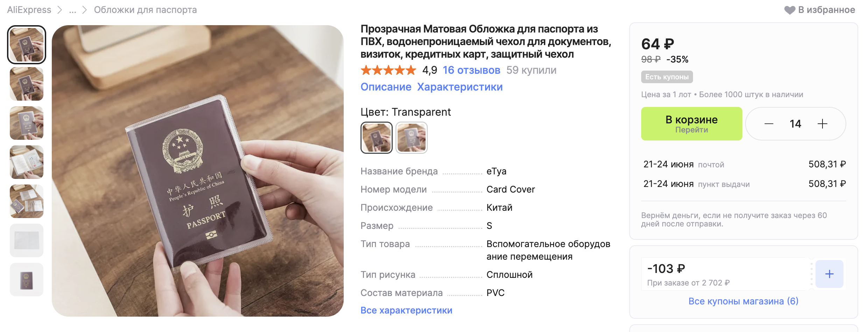Open Обложки для паспорта breadcrumb category
This screenshot has height=332, width=868.
tap(145, 10)
